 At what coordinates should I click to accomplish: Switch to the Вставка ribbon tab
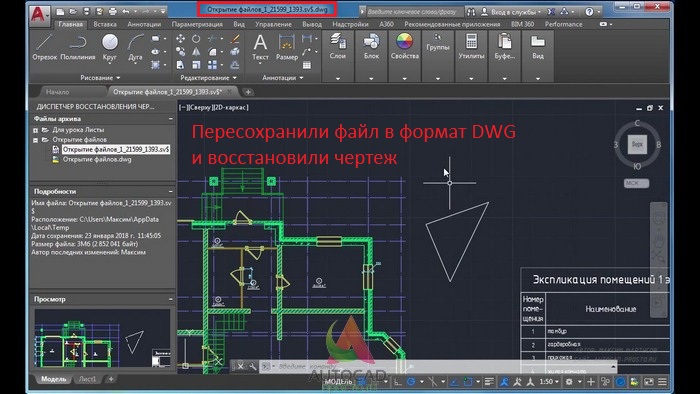[105, 24]
